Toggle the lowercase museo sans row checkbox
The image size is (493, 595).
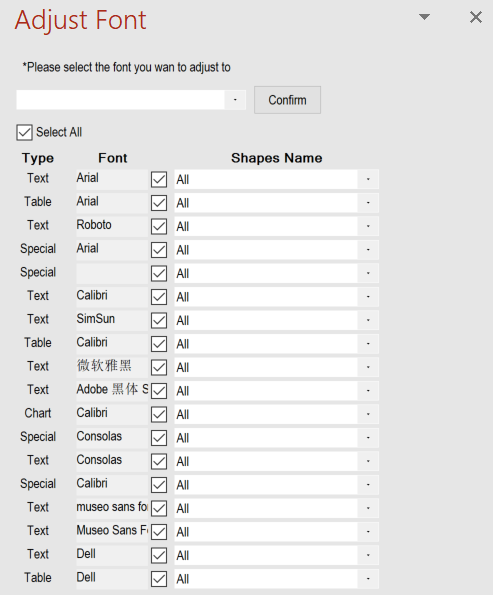point(159,508)
